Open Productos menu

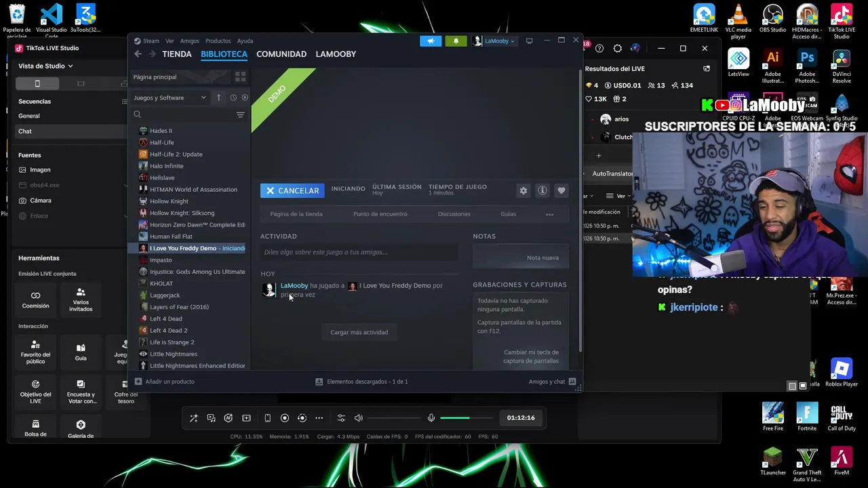pos(218,41)
